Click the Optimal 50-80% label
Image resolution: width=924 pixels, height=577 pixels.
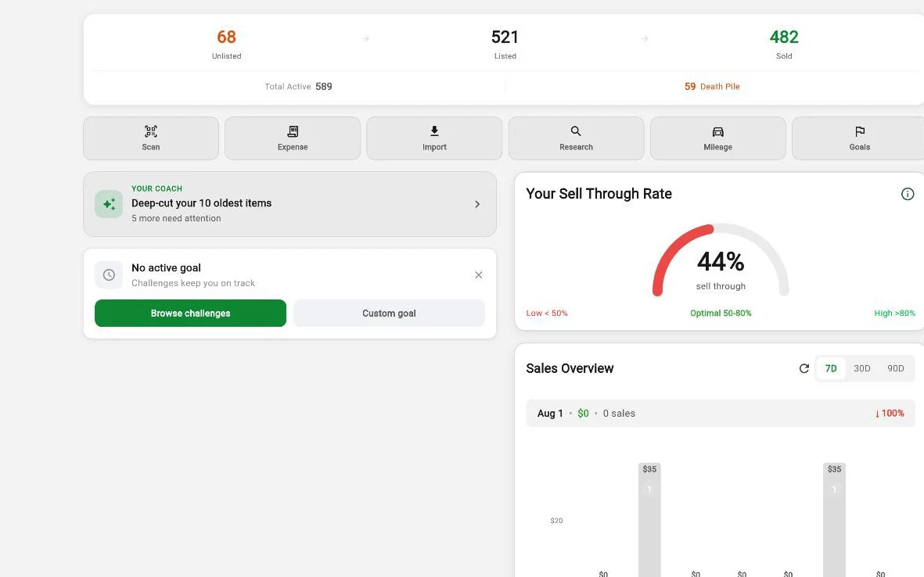coord(721,314)
